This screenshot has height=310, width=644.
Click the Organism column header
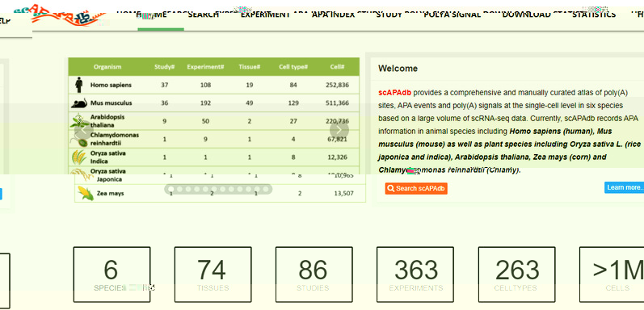[x=107, y=67]
